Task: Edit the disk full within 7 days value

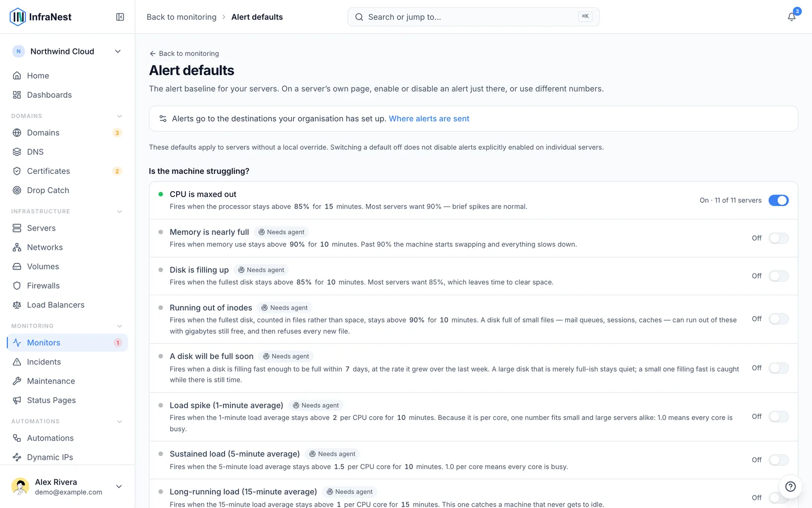Action: [x=347, y=369]
